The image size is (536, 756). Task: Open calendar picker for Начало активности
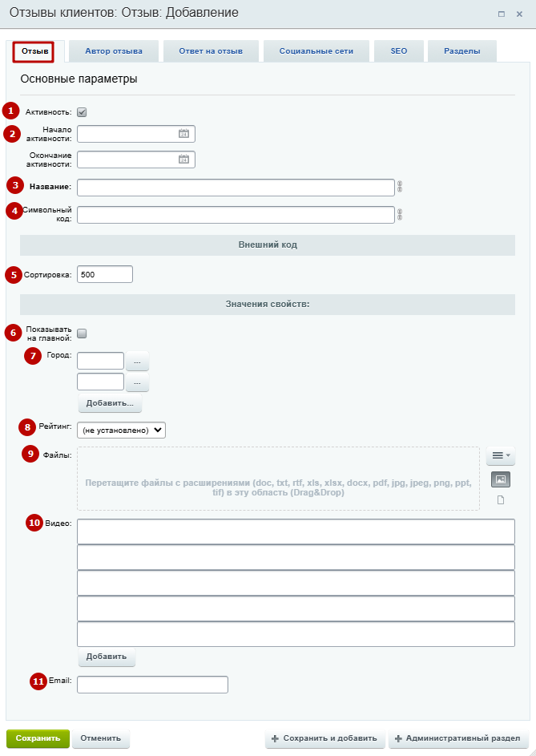(183, 134)
